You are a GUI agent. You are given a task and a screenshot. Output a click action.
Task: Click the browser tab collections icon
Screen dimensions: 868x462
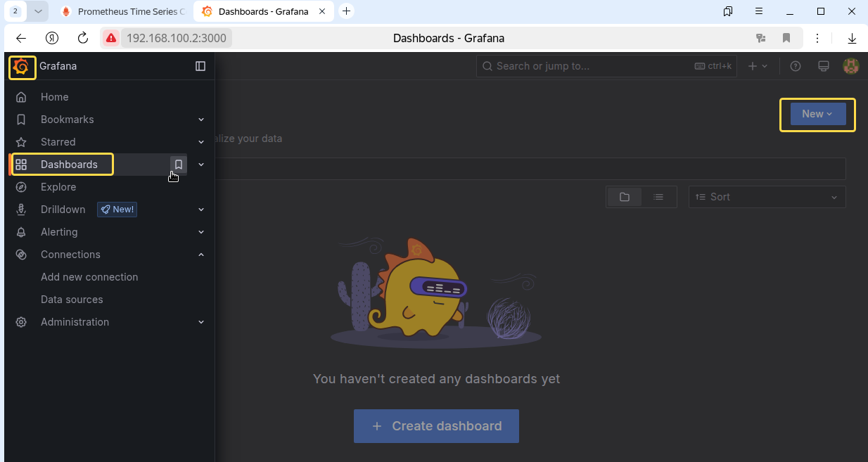728,11
